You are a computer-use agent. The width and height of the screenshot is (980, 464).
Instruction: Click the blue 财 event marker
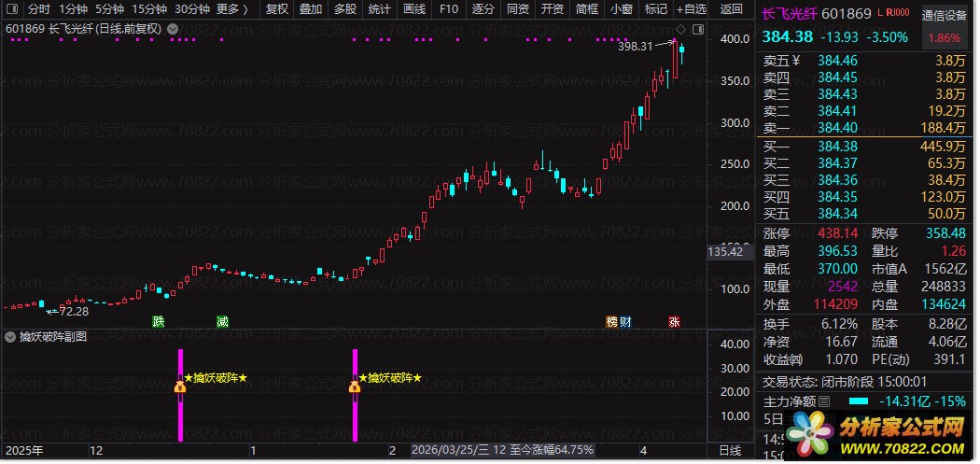pos(625,322)
